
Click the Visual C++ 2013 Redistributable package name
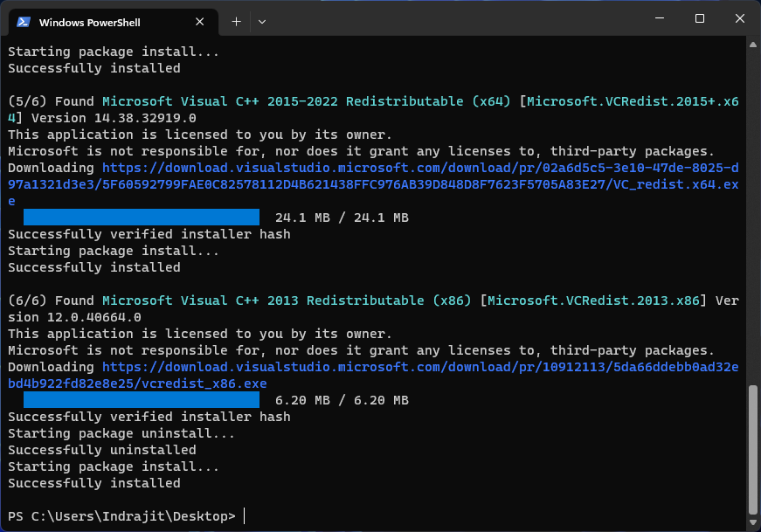pos(287,301)
